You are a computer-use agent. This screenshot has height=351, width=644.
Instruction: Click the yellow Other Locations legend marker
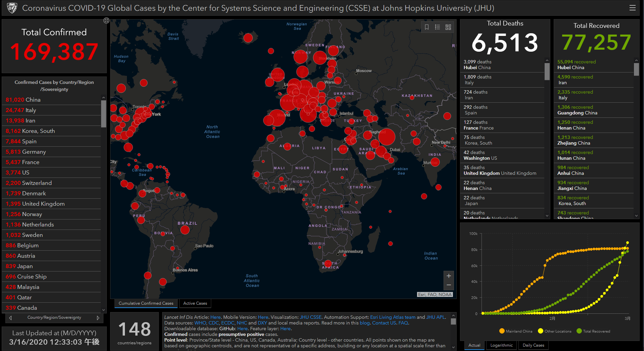[541, 331]
